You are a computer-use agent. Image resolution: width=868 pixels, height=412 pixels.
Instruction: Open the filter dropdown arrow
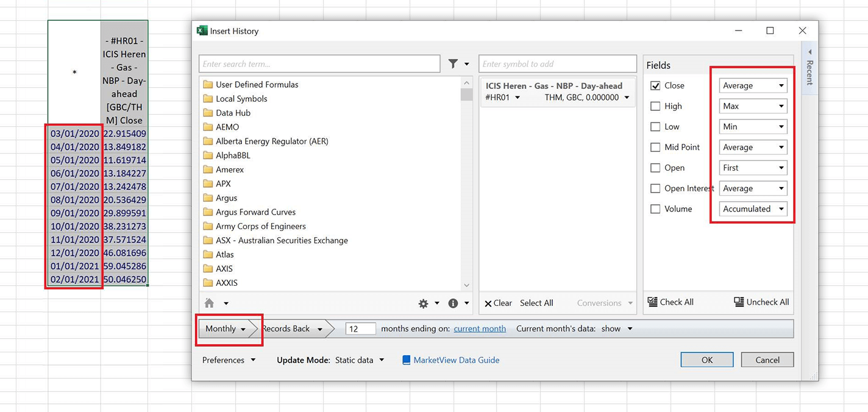[467, 64]
